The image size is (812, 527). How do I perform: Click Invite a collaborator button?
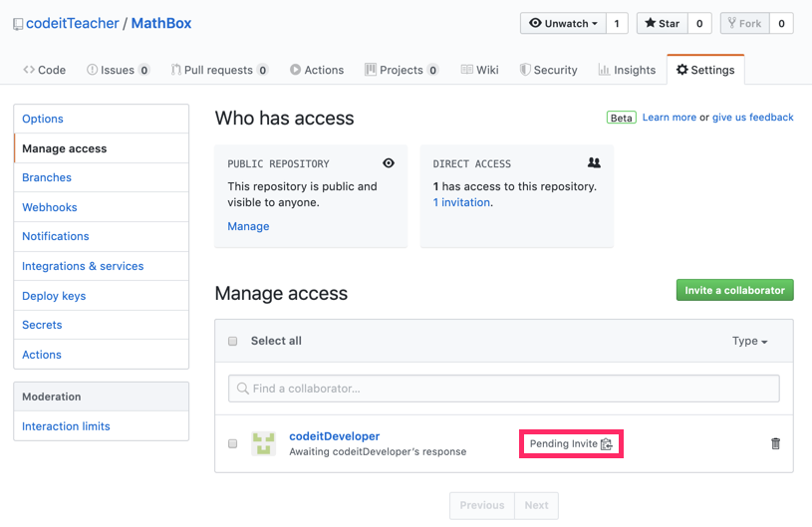[x=735, y=290]
